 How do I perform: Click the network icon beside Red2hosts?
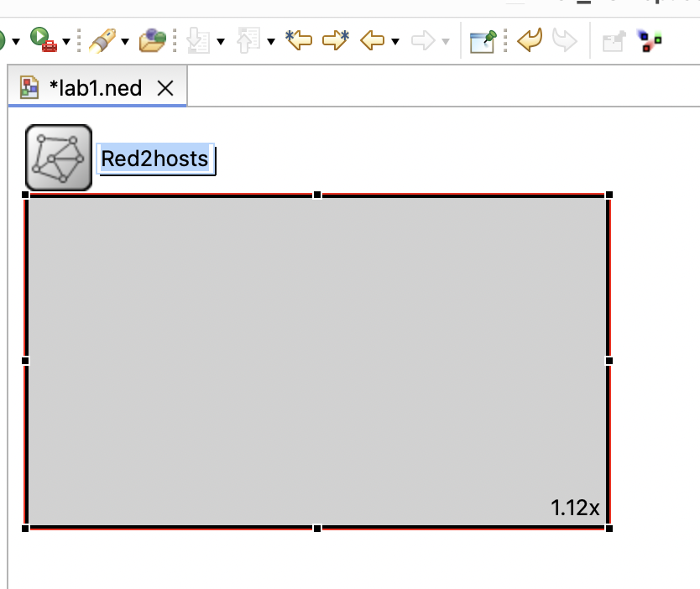click(x=59, y=158)
